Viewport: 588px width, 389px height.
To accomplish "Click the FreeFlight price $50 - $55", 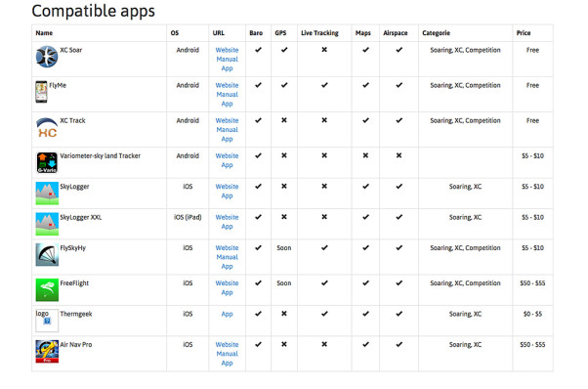I will tap(532, 283).
